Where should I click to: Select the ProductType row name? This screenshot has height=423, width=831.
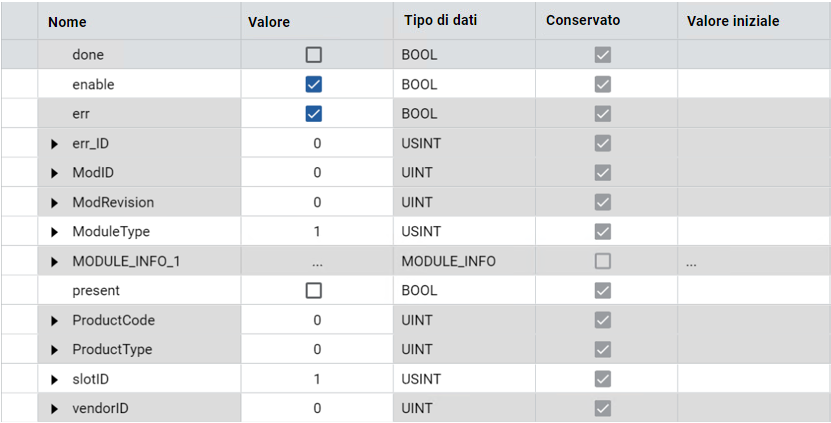[x=112, y=350]
